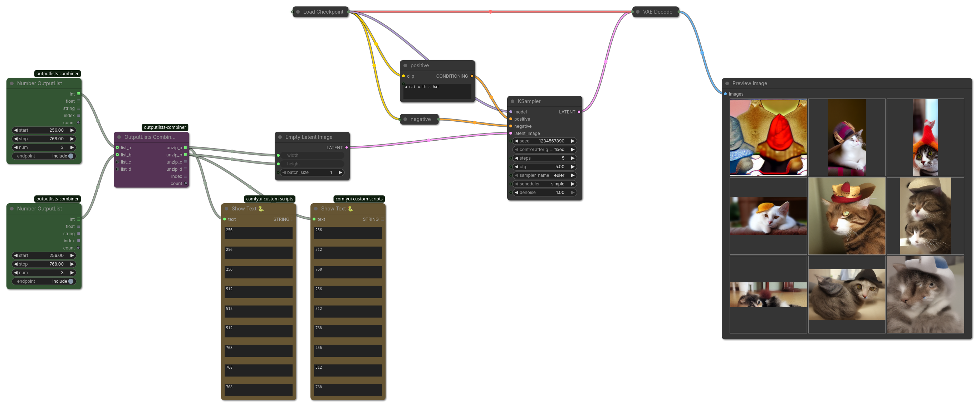Click the comfyui-custom-scripts badge above left Show Text

pos(269,199)
